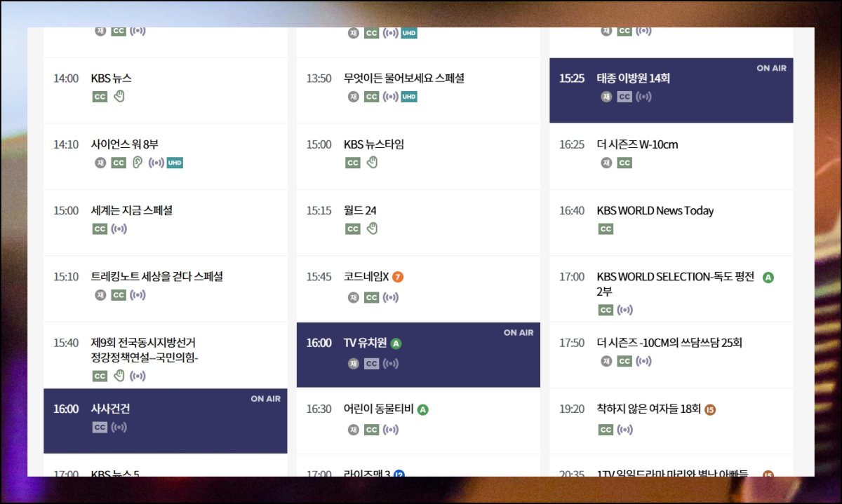Click the broadcast signal icon under 어린이 동물티비

[391, 430]
